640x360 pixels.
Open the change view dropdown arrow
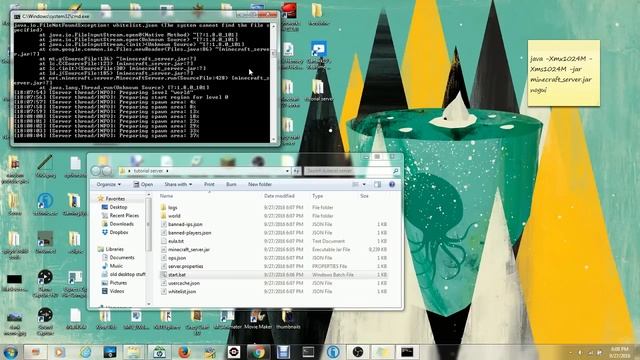pos(364,184)
